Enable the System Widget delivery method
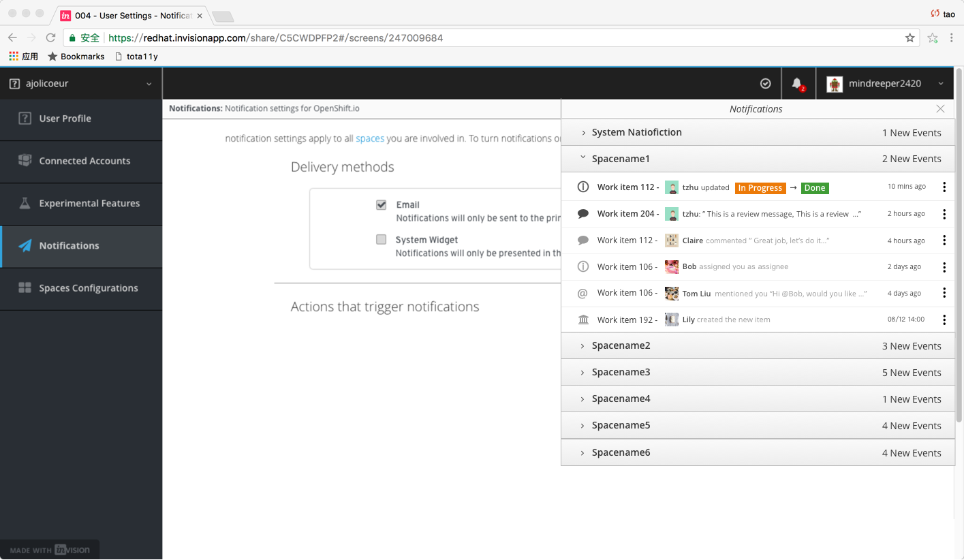 pos(382,239)
